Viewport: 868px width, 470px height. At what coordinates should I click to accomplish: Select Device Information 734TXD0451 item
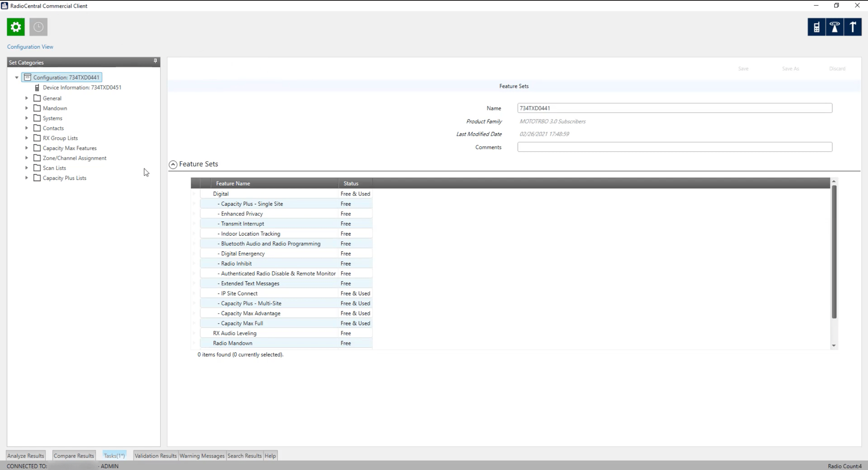[82, 87]
